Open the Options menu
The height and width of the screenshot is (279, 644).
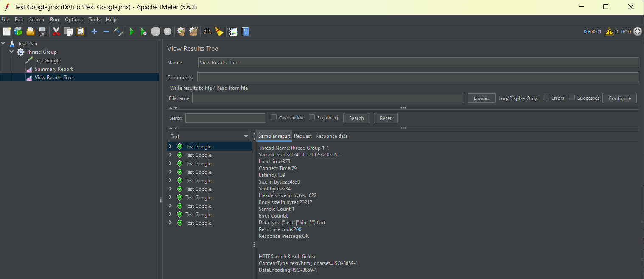click(x=74, y=20)
